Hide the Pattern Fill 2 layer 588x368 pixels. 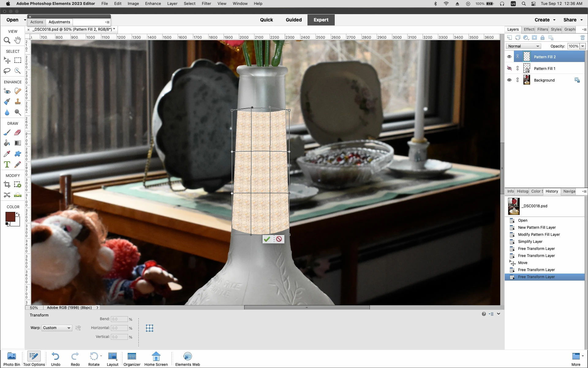(x=509, y=57)
